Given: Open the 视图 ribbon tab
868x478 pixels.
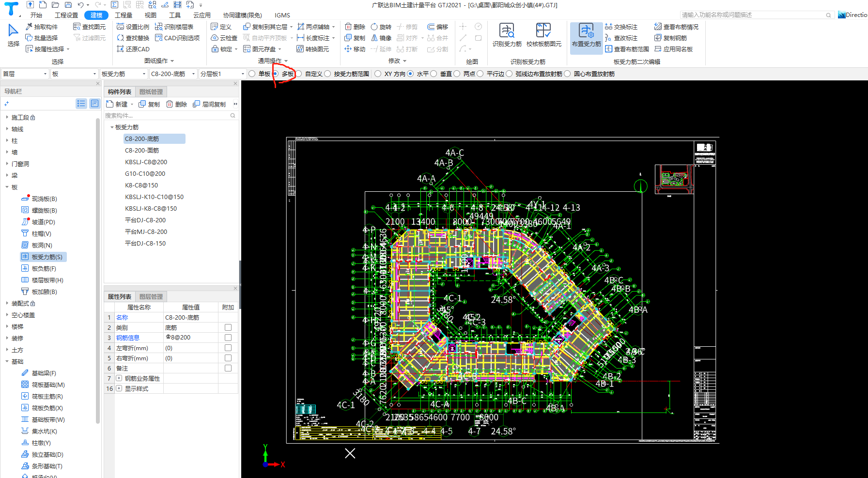Looking at the screenshot, I should pos(151,15).
